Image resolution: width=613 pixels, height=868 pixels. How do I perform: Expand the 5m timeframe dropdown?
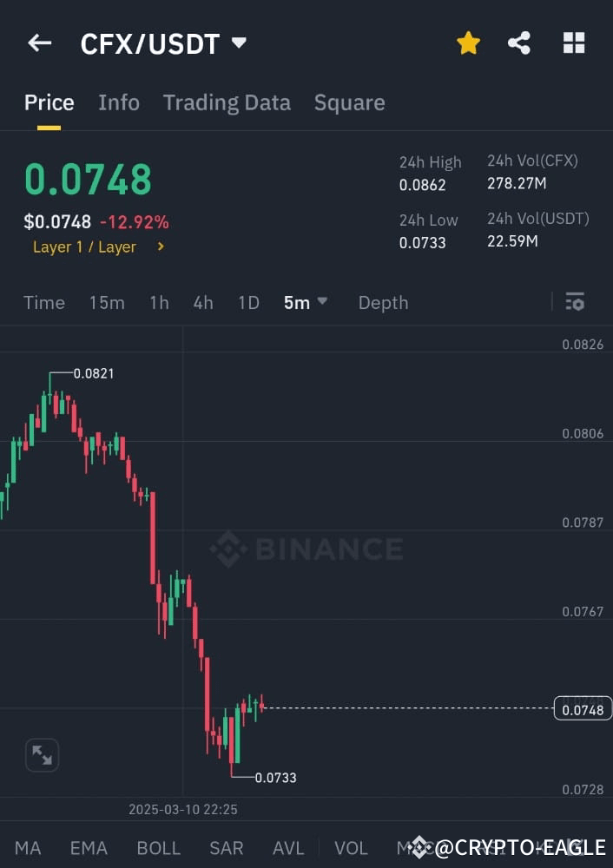[306, 302]
